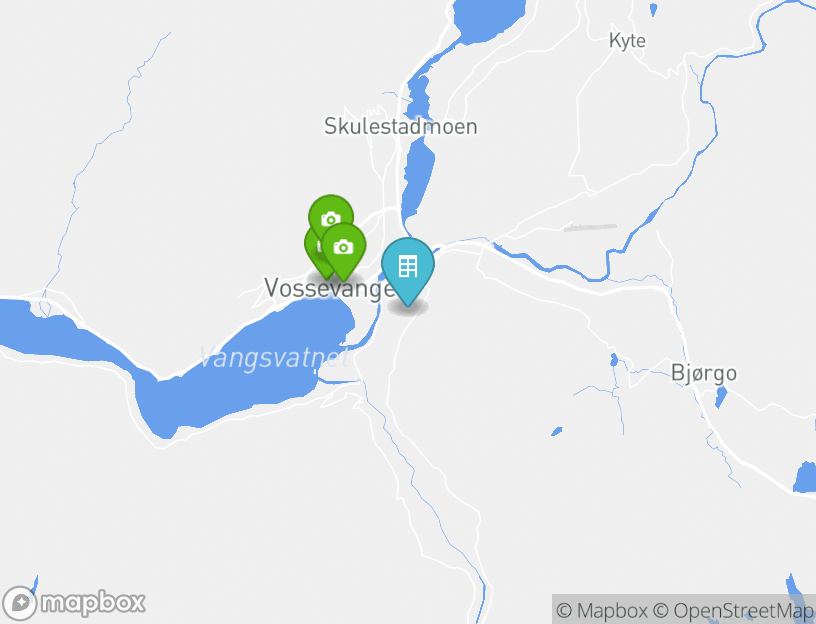Viewport: 816px width, 624px height.
Task: Click the Vossevangen town label
Action: [329, 288]
